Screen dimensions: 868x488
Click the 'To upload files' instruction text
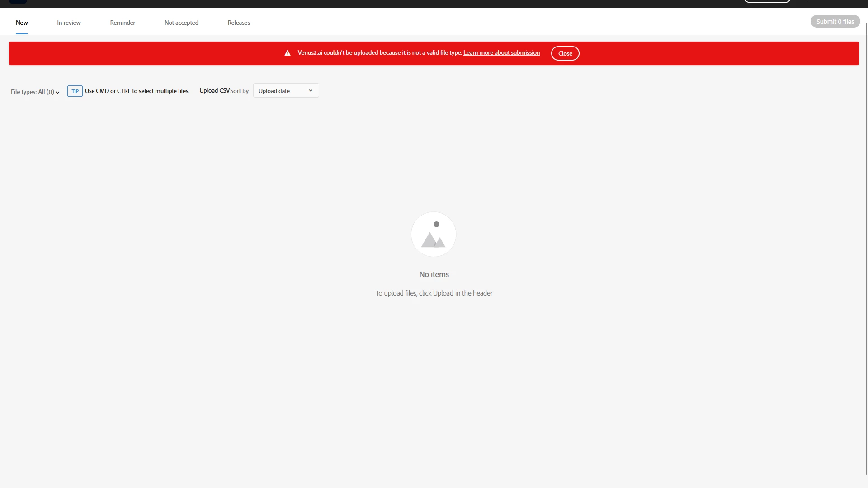[434, 293]
